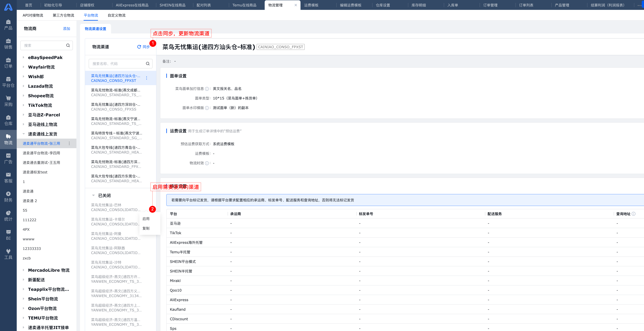Screen dimensions: 644x331
Task: Expand the 亚马逊Z-Parcel provider node
Action: pos(23,115)
